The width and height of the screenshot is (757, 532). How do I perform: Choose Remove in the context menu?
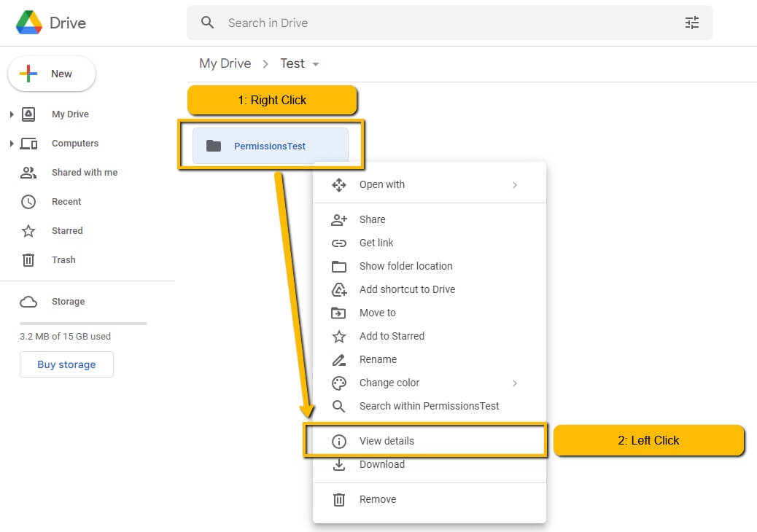pos(377,499)
